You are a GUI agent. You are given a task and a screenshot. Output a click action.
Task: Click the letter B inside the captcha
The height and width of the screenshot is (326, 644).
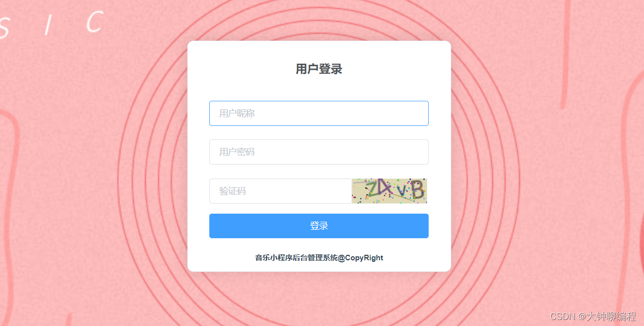point(417,190)
